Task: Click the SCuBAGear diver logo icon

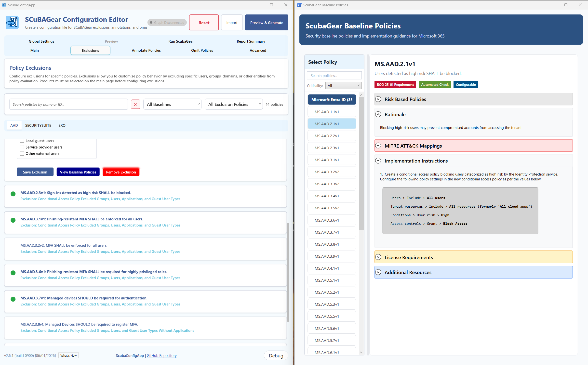Action: pyautogui.click(x=12, y=23)
